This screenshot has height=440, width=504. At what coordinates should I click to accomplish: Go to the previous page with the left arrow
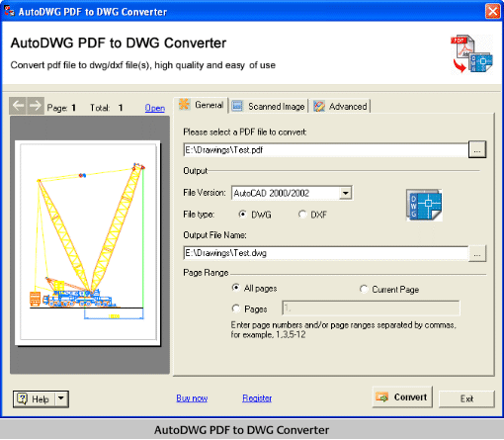(x=18, y=106)
